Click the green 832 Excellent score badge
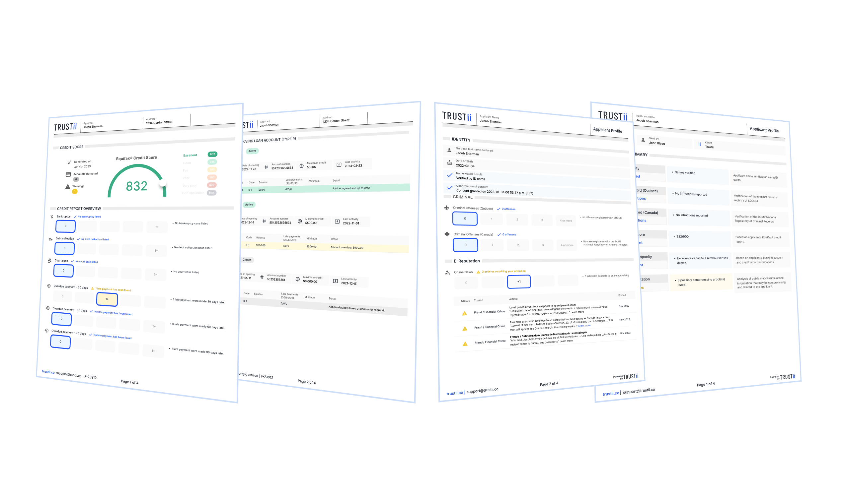Viewport: 843px width, 504px height. (212, 154)
